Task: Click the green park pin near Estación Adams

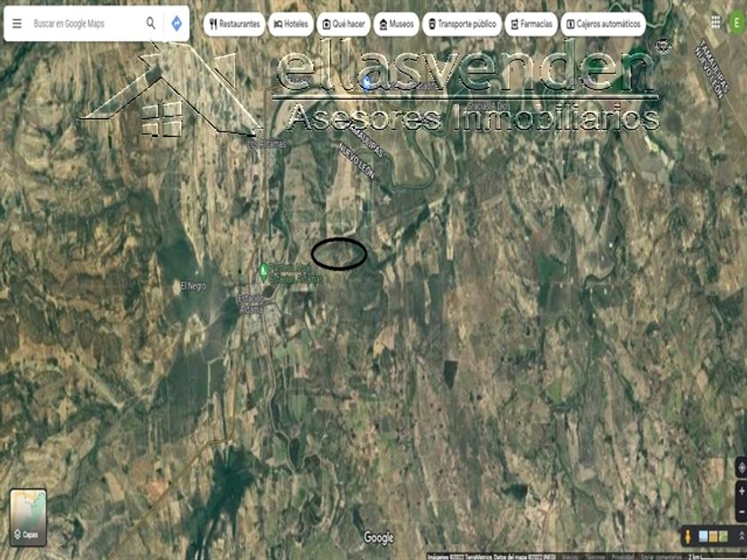Action: point(263,271)
